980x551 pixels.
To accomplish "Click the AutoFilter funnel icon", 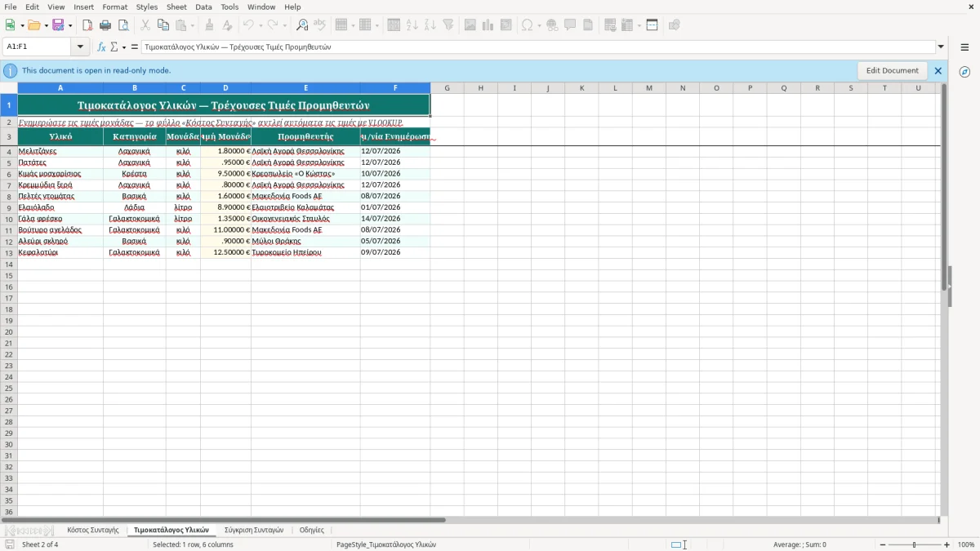I will [448, 25].
